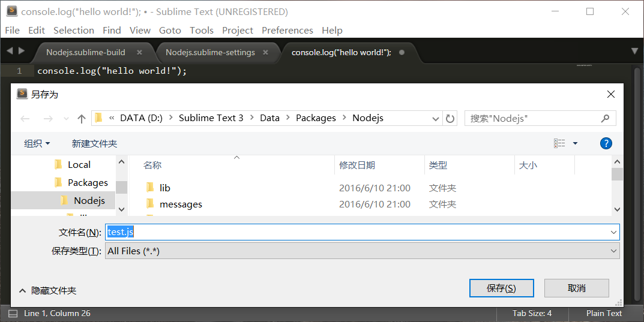The width and height of the screenshot is (644, 322).
Task: Close the Nodejs.sublime-settings tab
Action: pos(265,53)
